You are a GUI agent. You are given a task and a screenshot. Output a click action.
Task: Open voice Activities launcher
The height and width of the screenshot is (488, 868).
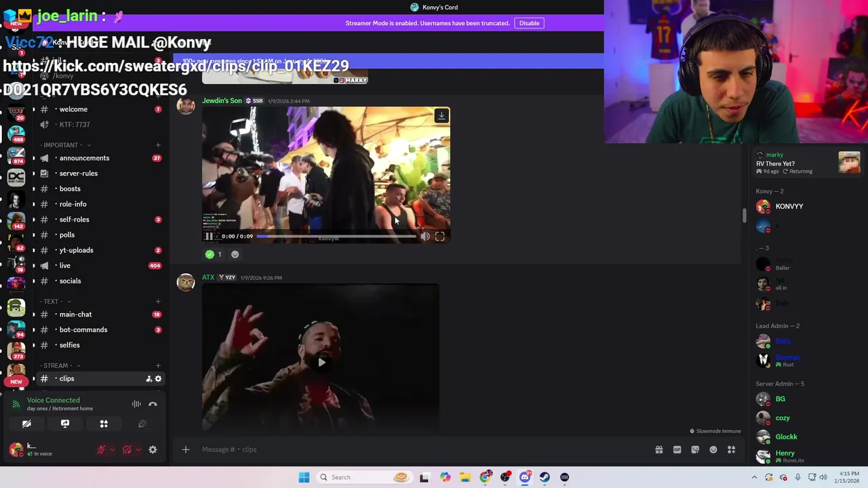pyautogui.click(x=104, y=424)
